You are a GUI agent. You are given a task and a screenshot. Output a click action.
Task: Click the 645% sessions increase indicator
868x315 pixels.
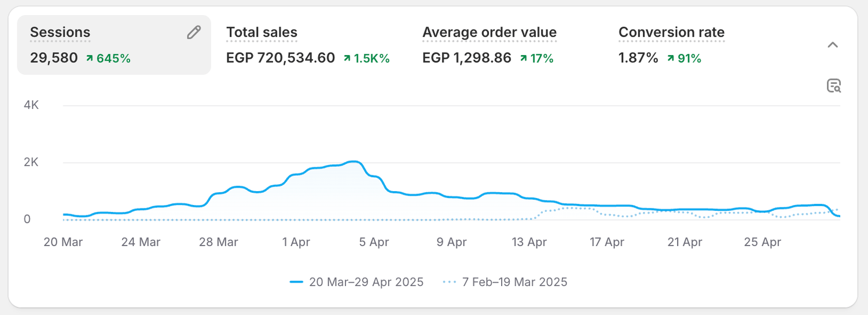pyautogui.click(x=108, y=58)
